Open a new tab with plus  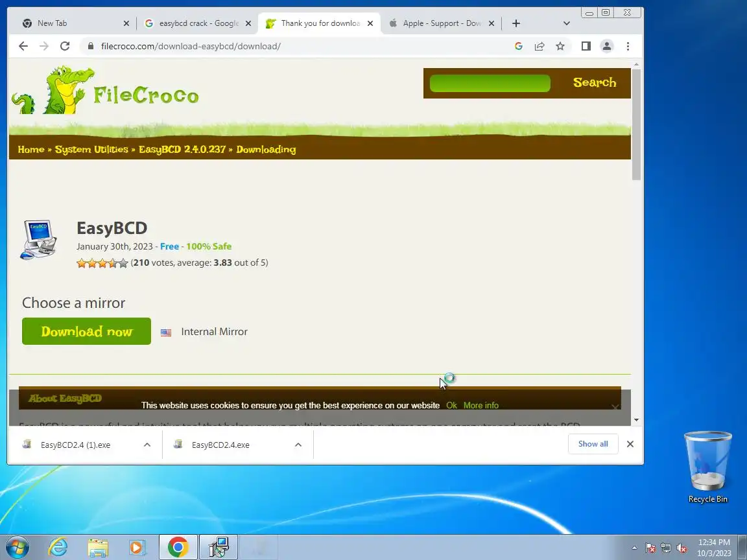click(516, 23)
